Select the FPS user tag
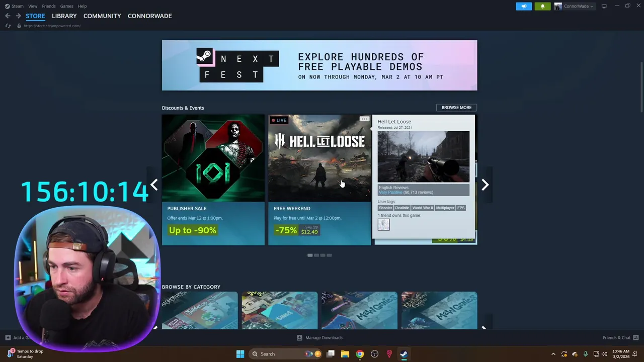This screenshot has width=644, height=362. 461,208
